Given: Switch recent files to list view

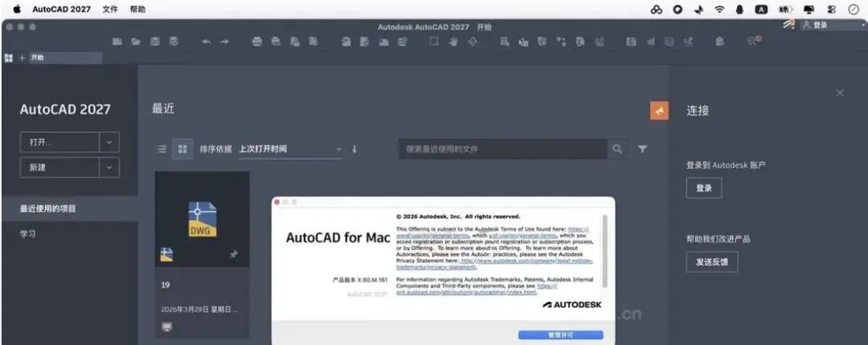Looking at the screenshot, I should click(x=162, y=149).
